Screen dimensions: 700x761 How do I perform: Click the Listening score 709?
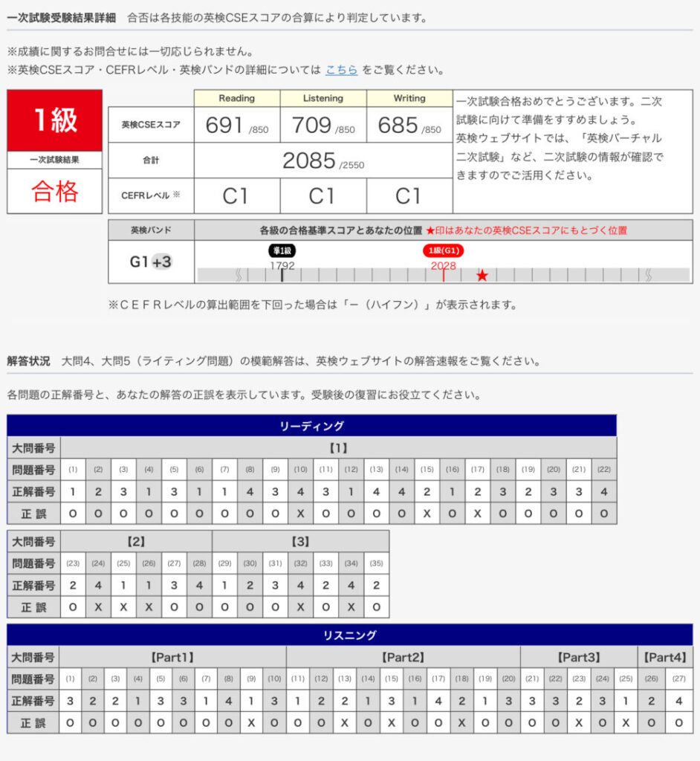tap(311, 126)
